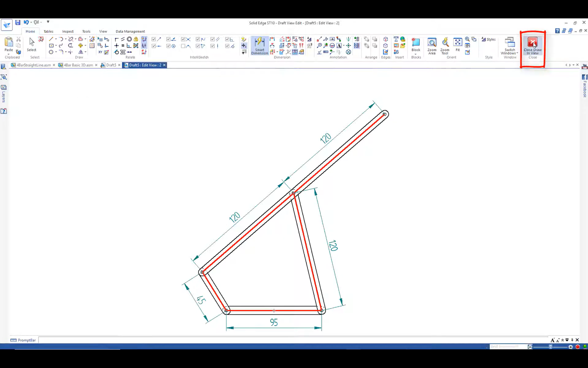Click the Surface Texture Symbol icon

(319, 52)
